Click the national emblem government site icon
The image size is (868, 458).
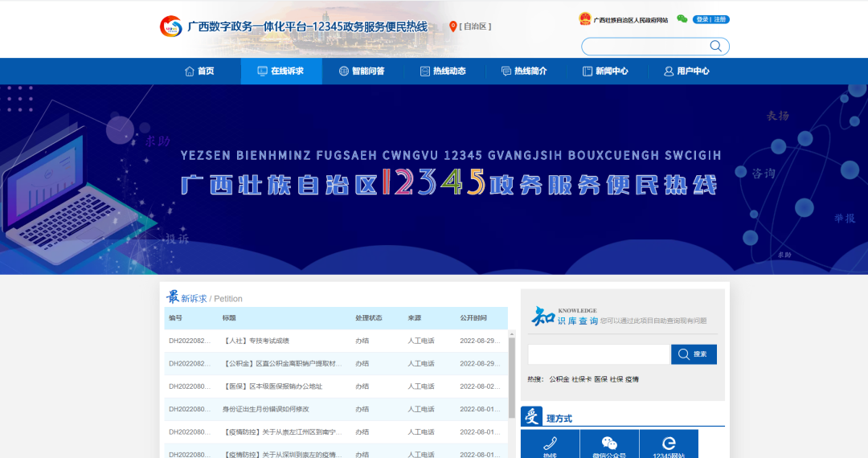point(584,19)
